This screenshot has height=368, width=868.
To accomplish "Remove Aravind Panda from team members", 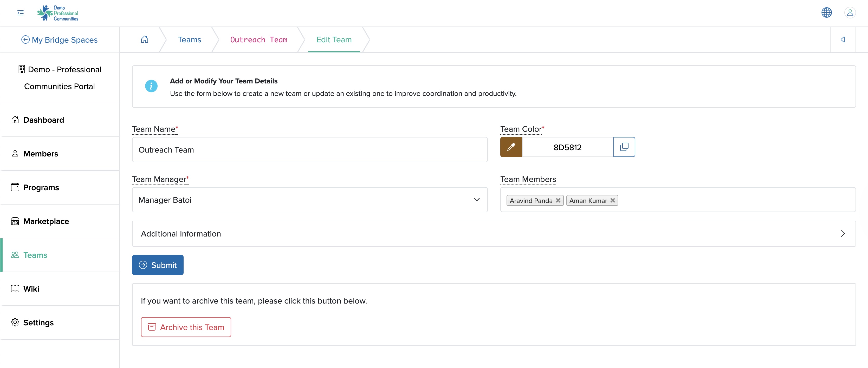I will 558,200.
